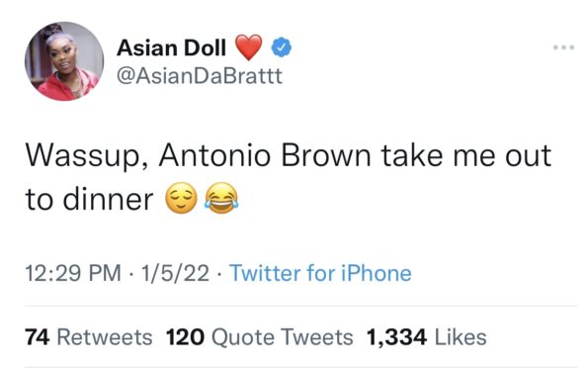This screenshot has height=368, width=588.
Task: Click the relieved face emoji in the tweet
Action: tap(182, 198)
